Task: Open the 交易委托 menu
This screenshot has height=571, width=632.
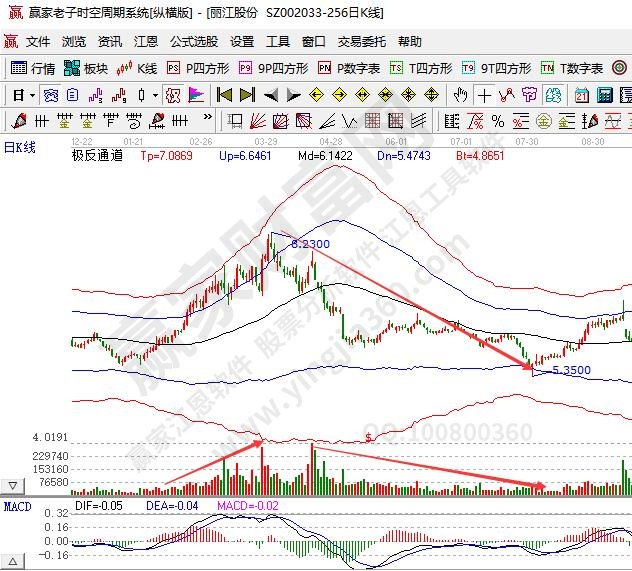Action: click(x=361, y=42)
